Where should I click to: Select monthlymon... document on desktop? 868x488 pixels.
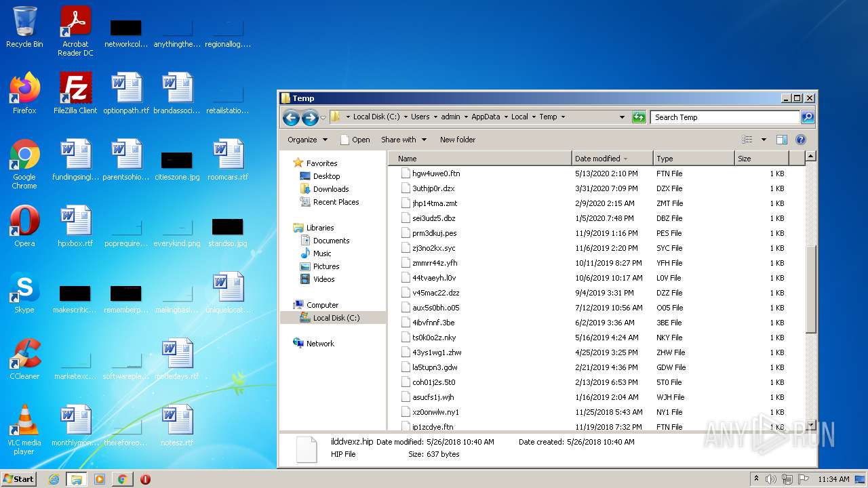coord(75,426)
